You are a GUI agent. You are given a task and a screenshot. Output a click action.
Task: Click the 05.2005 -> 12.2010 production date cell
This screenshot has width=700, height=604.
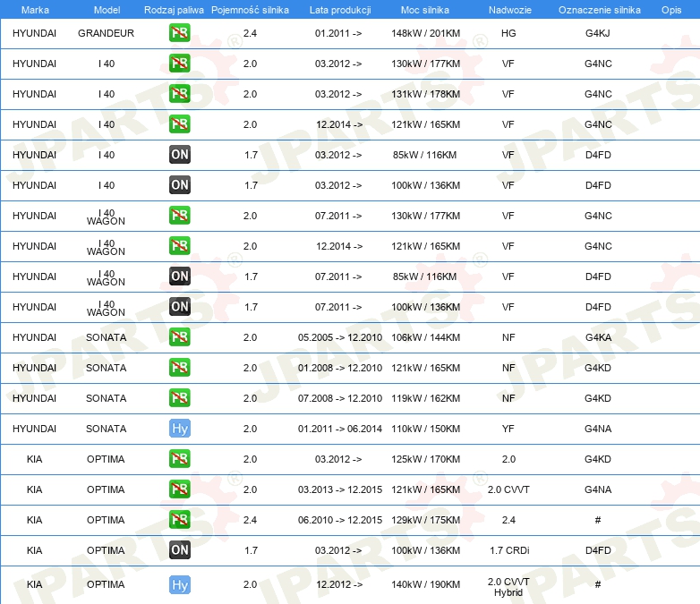click(x=339, y=337)
